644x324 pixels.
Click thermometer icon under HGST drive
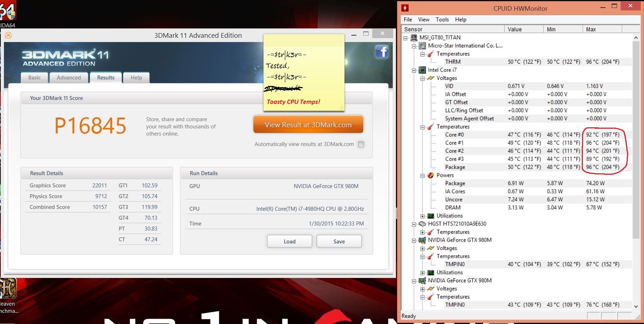431,232
